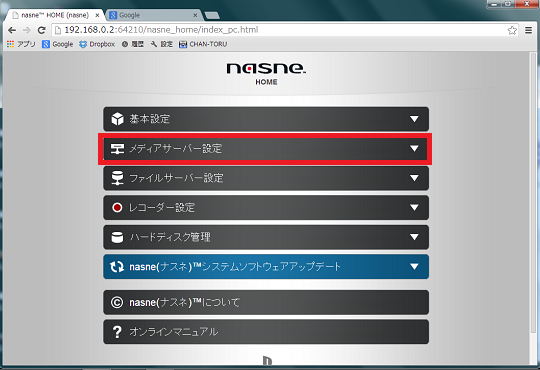The width and height of the screenshot is (540, 370).
Task: Click the browser forward arrow
Action: tap(27, 30)
